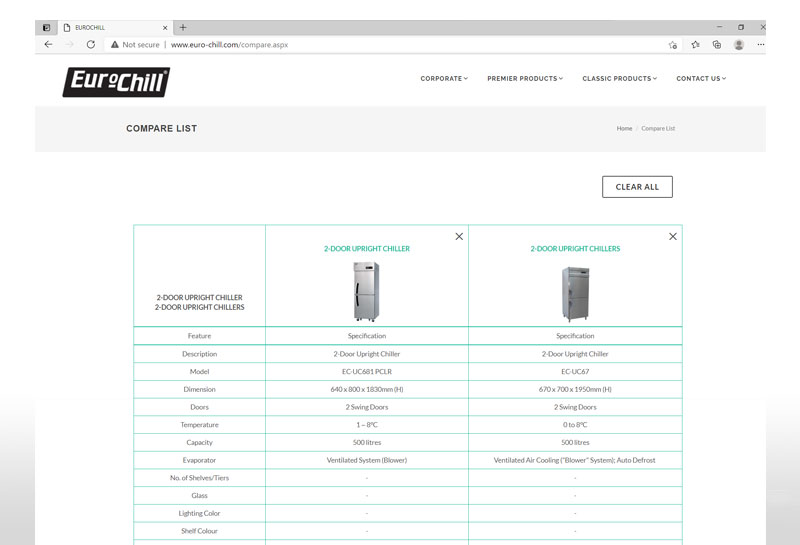800x545 pixels.
Task: Expand the CLASSIC PRODUCTS menu
Action: coord(620,79)
